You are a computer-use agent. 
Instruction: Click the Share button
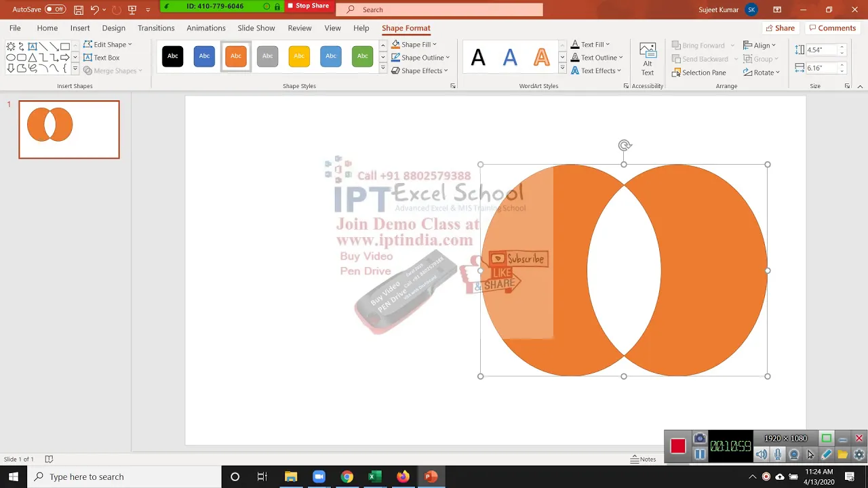(780, 28)
